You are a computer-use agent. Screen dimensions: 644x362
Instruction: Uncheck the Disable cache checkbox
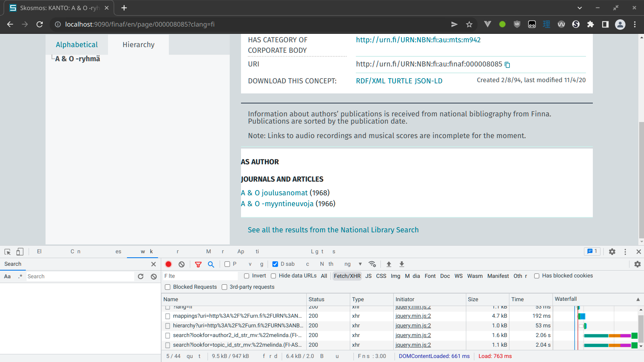[275, 264]
